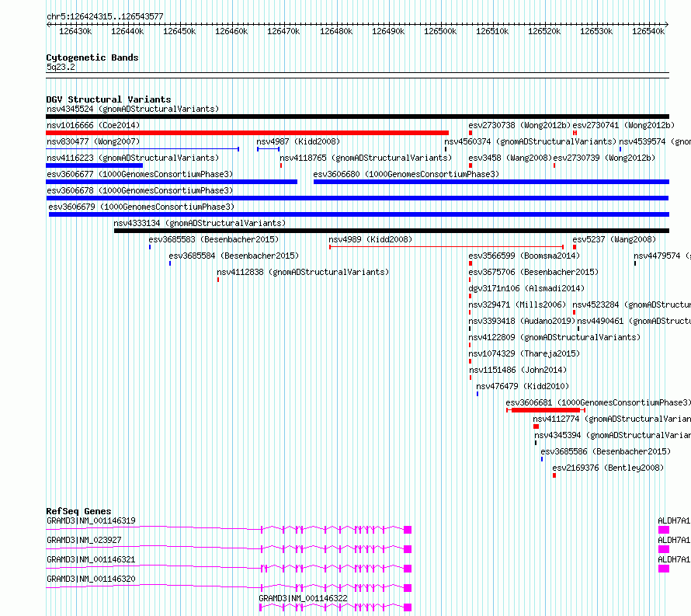Open label esv2169376 (Bentley2008)
Screen dimensions: 691x616
pyautogui.click(x=608, y=468)
